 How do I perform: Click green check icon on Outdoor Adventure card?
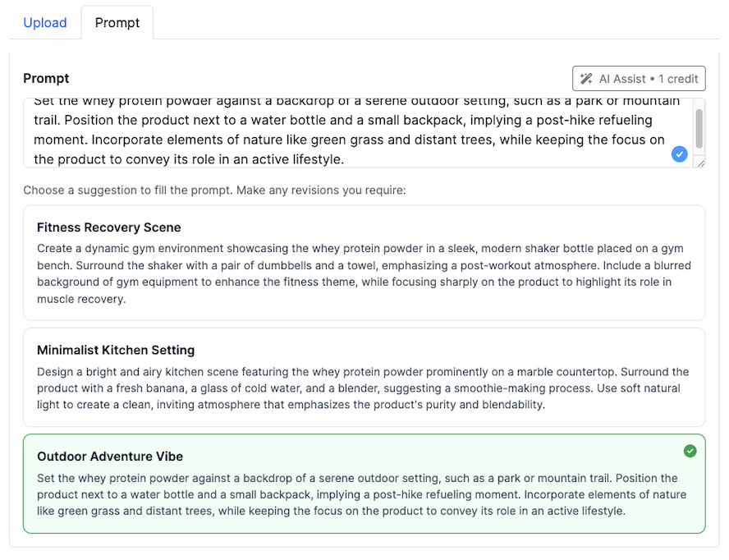point(690,451)
